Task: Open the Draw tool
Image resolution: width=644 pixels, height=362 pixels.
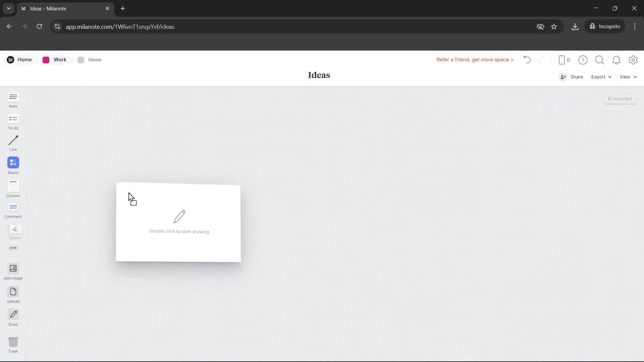Action: pos(13,317)
